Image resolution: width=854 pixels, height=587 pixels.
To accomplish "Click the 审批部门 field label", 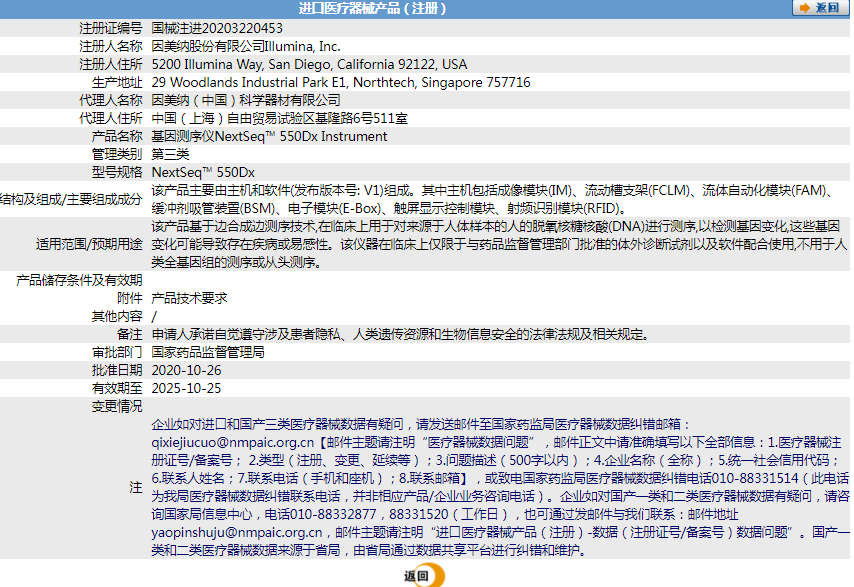I will [x=117, y=352].
